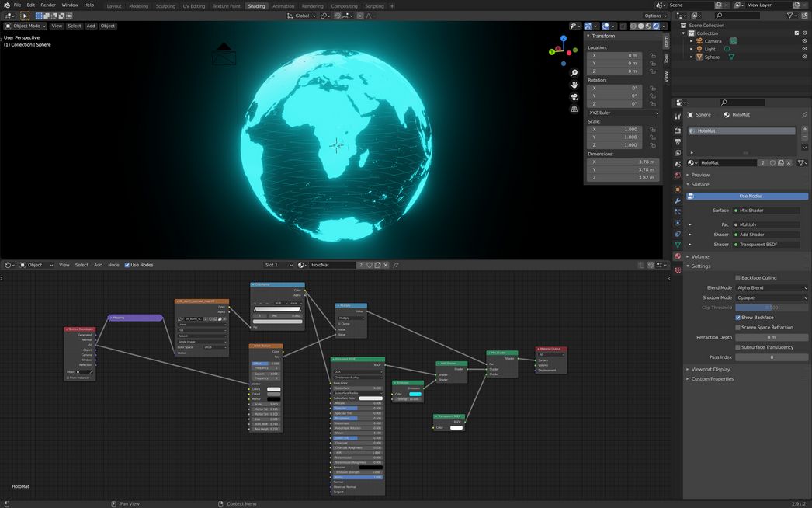Click the Location X value field
Image resolution: width=812 pixels, height=508 pixels.
pyautogui.click(x=614, y=55)
